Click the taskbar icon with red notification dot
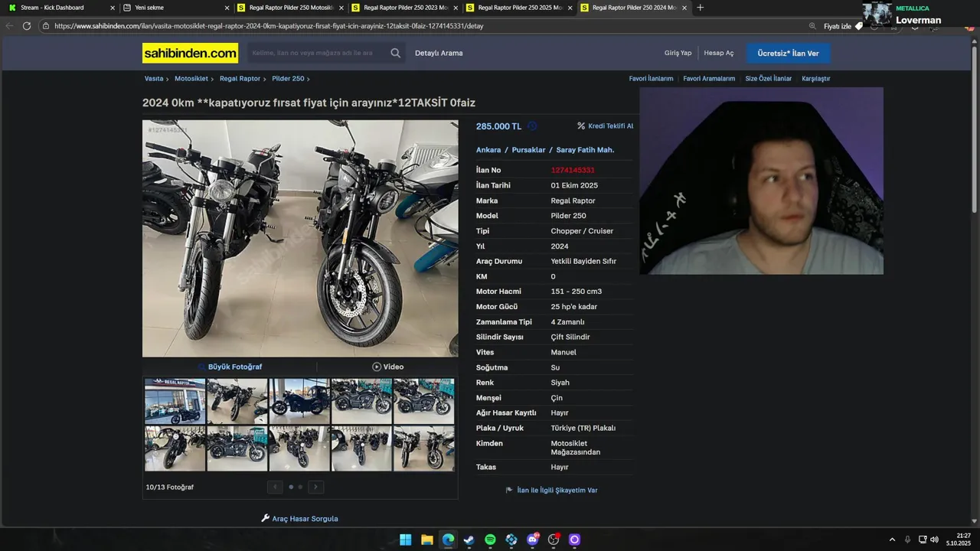980x551 pixels. pos(554,540)
